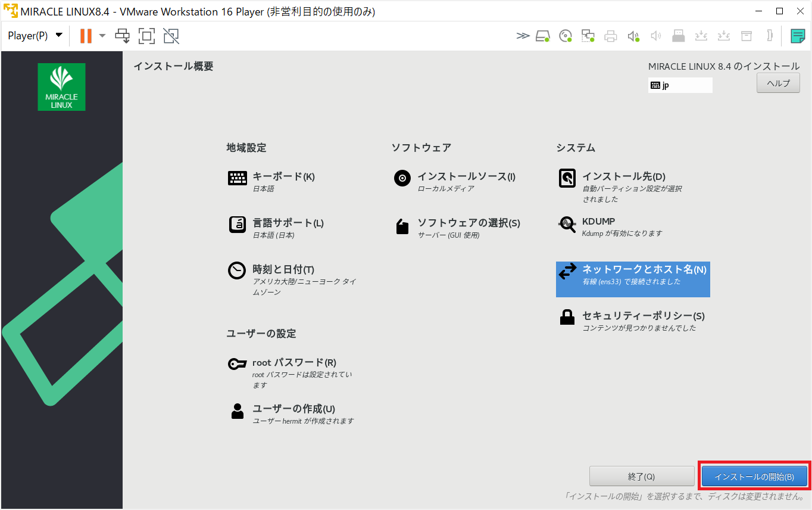The width and height of the screenshot is (812, 510).
Task: Click the ヘルプ help button
Action: (x=778, y=83)
